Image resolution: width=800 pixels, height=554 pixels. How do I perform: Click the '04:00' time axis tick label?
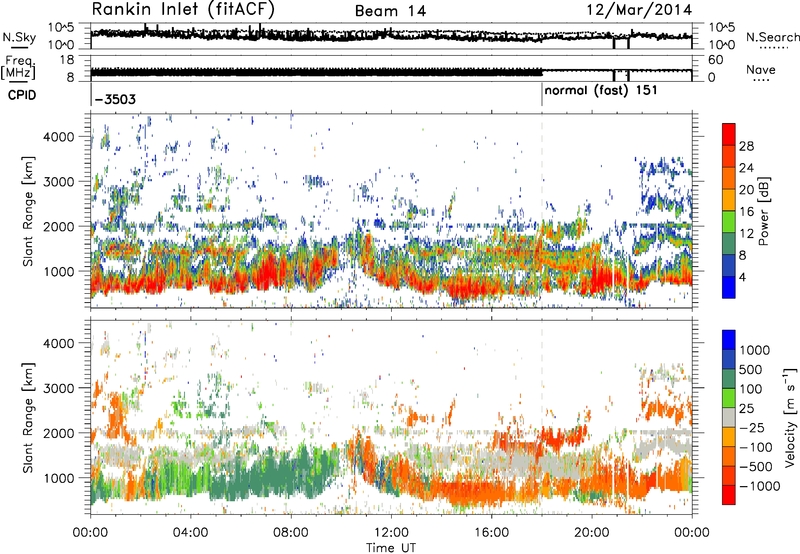(x=191, y=533)
